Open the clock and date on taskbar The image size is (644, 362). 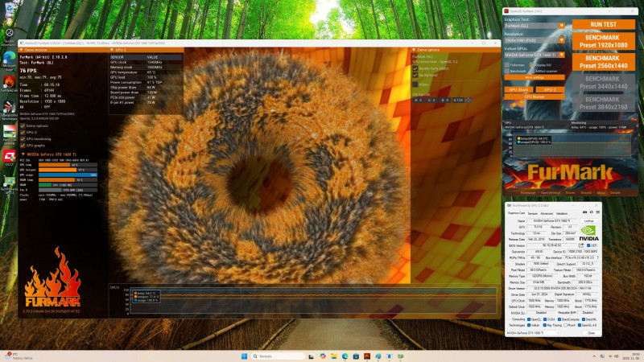point(631,356)
